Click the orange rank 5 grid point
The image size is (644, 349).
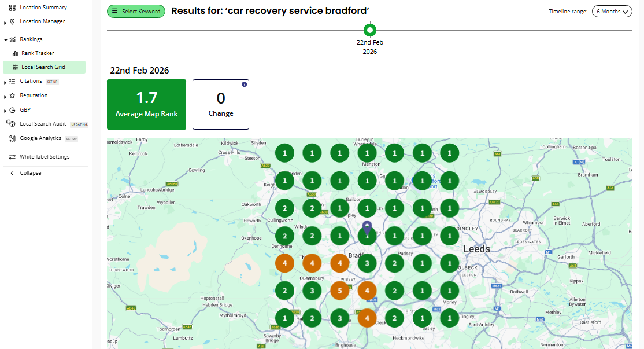pyautogui.click(x=339, y=290)
